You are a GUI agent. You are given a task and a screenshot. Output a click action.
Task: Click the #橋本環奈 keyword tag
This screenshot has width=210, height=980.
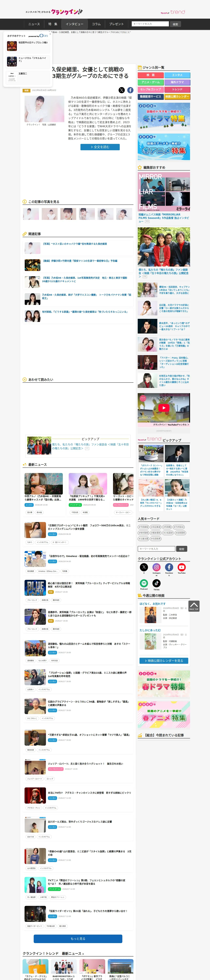pyautogui.click(x=156, y=533)
